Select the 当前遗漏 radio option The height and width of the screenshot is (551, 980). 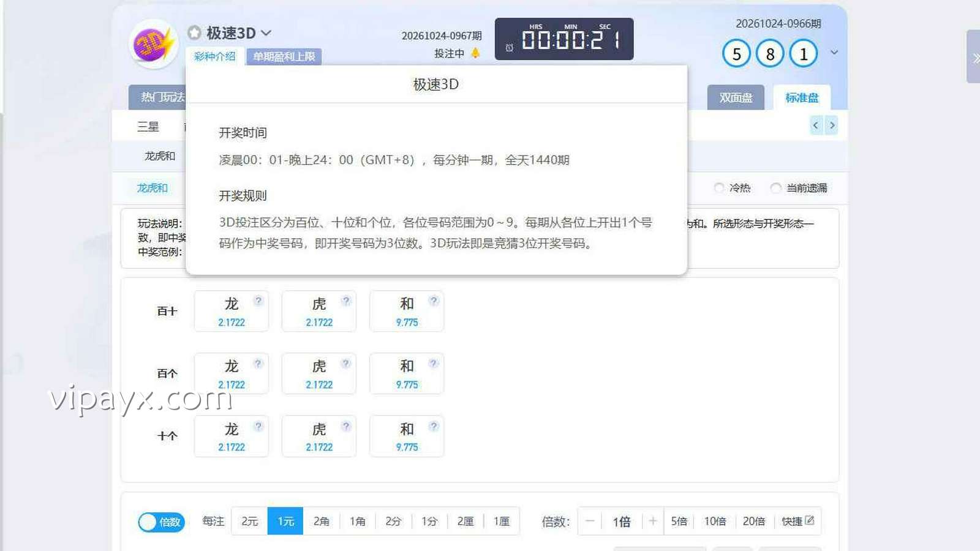point(775,188)
